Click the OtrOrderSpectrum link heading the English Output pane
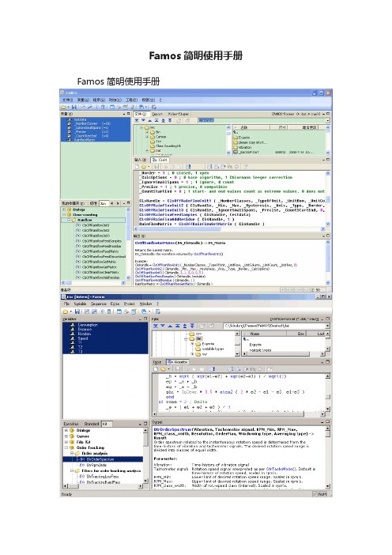 tap(172, 429)
